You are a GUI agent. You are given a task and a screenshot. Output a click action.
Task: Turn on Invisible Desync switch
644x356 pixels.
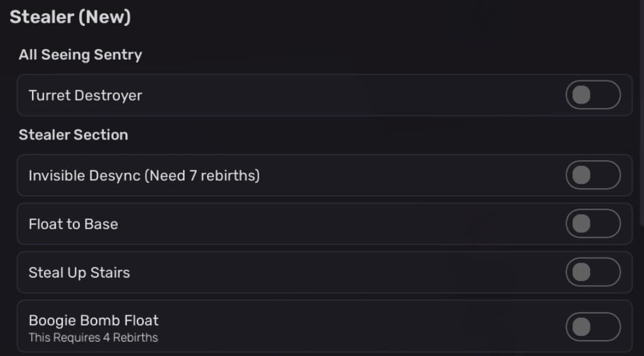tap(593, 175)
